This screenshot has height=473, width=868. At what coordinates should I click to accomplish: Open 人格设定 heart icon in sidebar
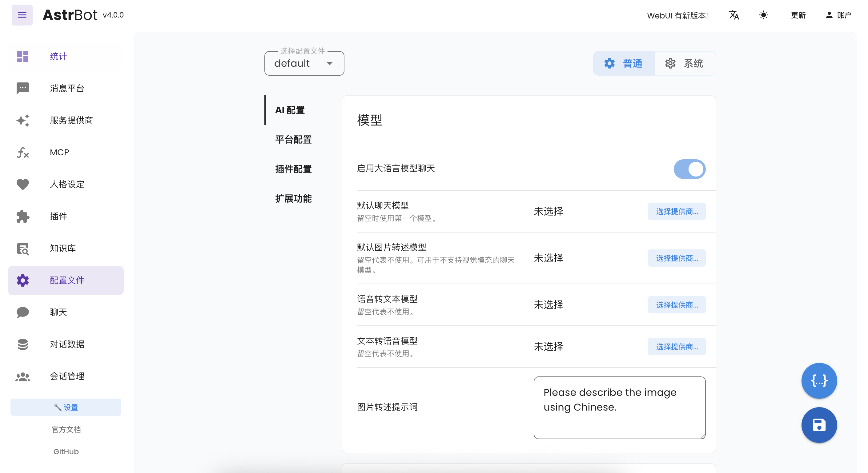coord(22,185)
